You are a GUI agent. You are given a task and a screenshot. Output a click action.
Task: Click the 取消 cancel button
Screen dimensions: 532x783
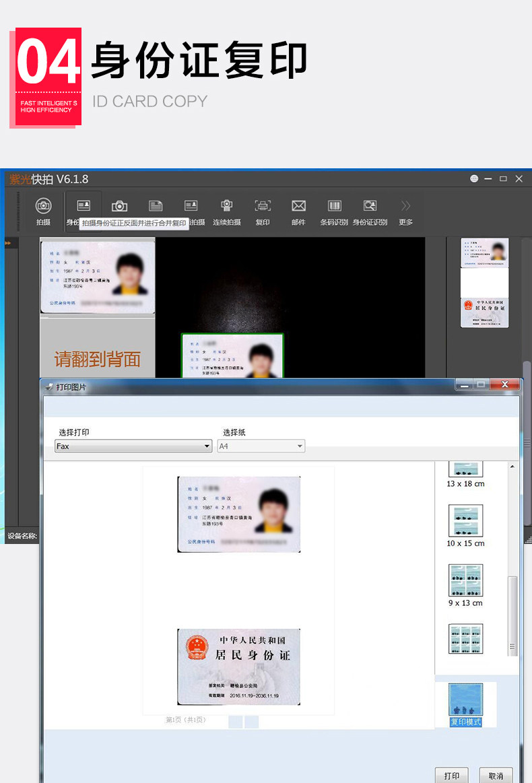(x=496, y=776)
